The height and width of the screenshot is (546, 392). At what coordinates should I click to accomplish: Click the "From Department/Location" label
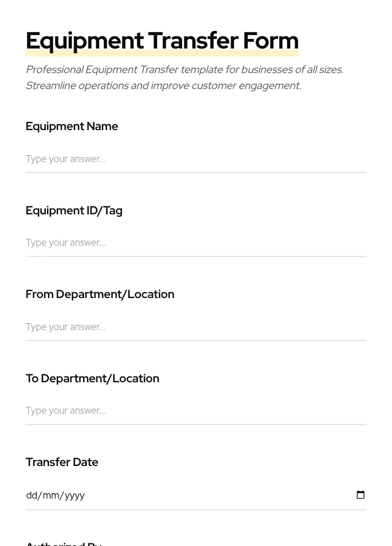point(100,294)
